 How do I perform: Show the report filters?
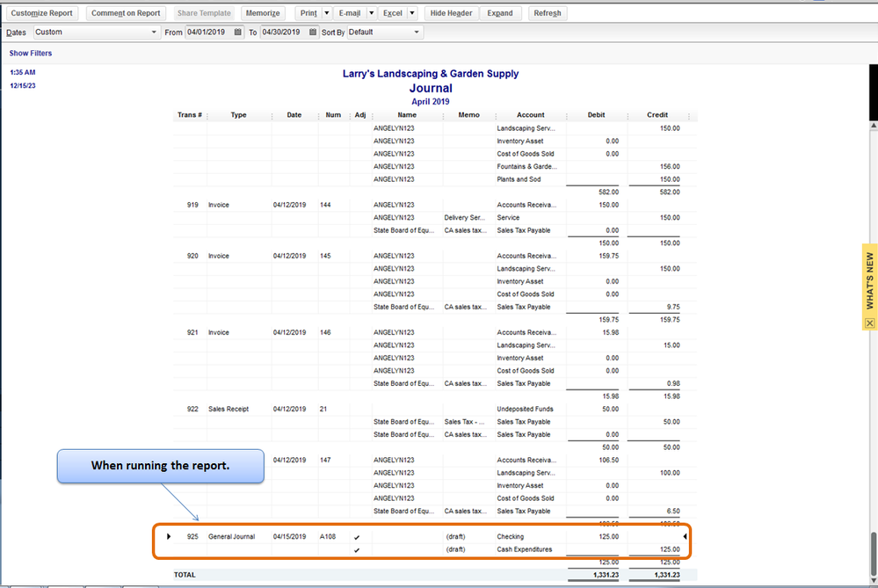[30, 54]
